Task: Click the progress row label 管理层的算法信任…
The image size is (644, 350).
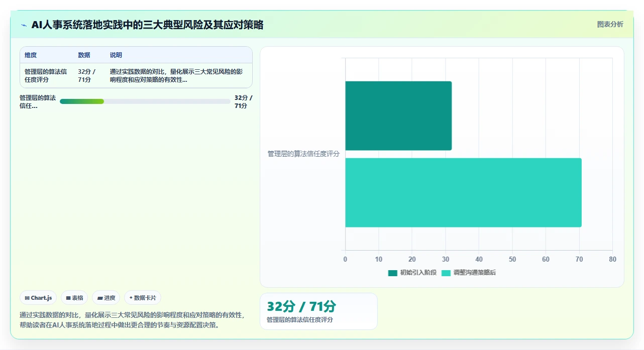Action: pos(38,102)
